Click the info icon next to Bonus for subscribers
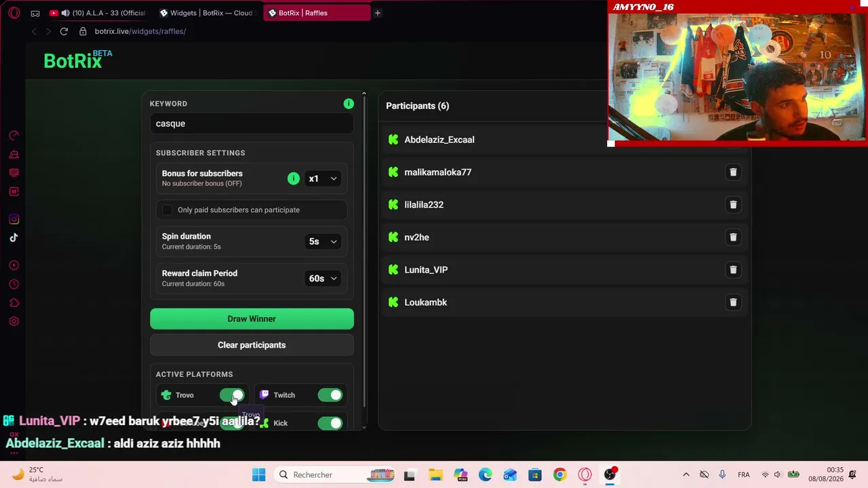This screenshot has width=868, height=488. click(294, 178)
